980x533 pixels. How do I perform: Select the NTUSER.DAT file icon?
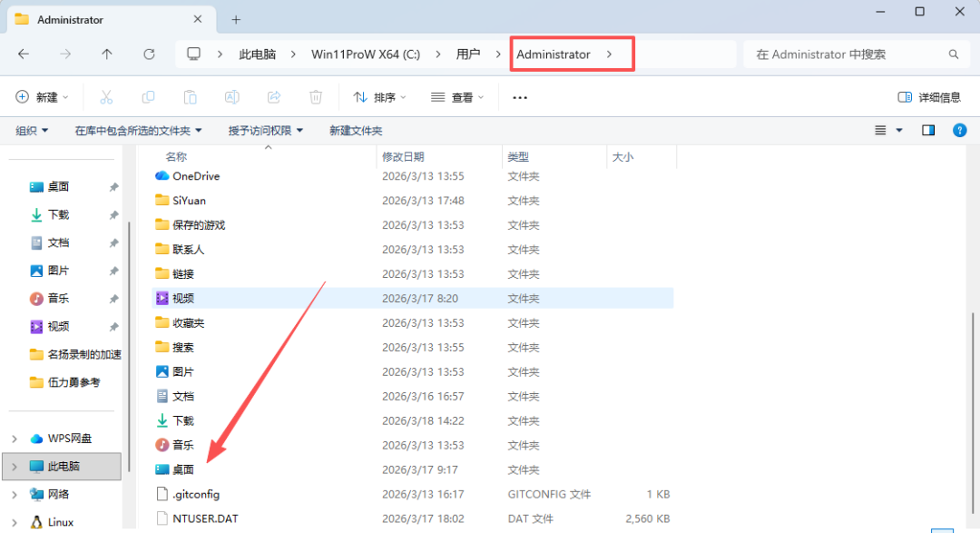tap(162, 518)
